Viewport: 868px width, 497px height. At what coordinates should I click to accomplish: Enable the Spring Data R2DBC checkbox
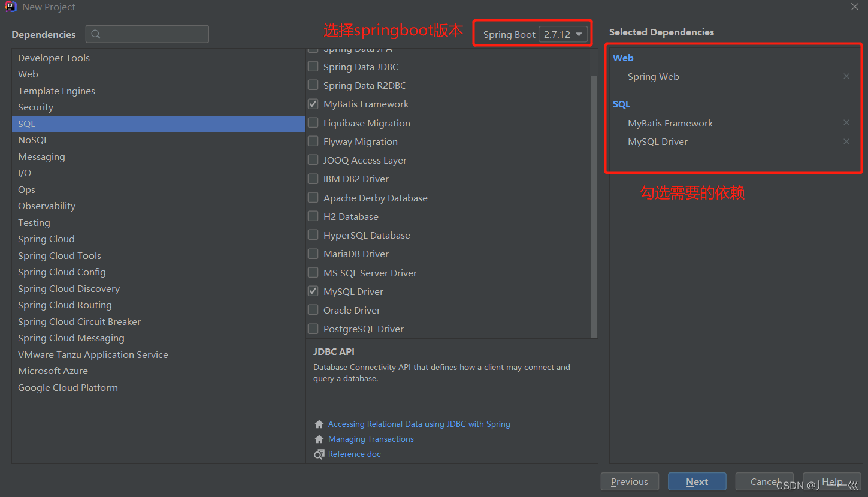pos(313,85)
